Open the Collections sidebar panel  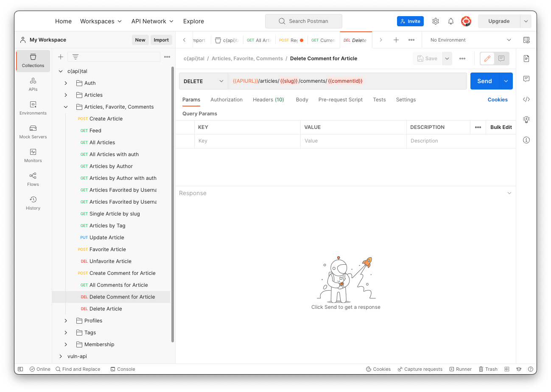click(33, 61)
